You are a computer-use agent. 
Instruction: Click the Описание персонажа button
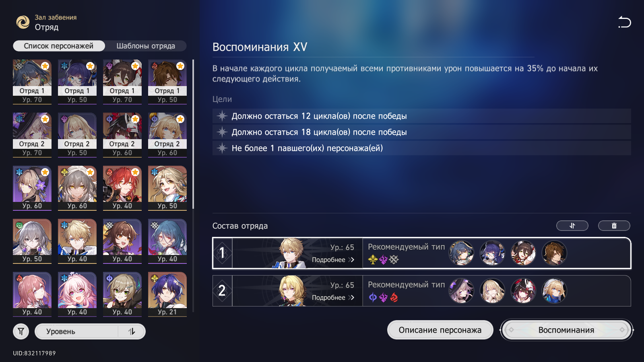click(x=440, y=330)
